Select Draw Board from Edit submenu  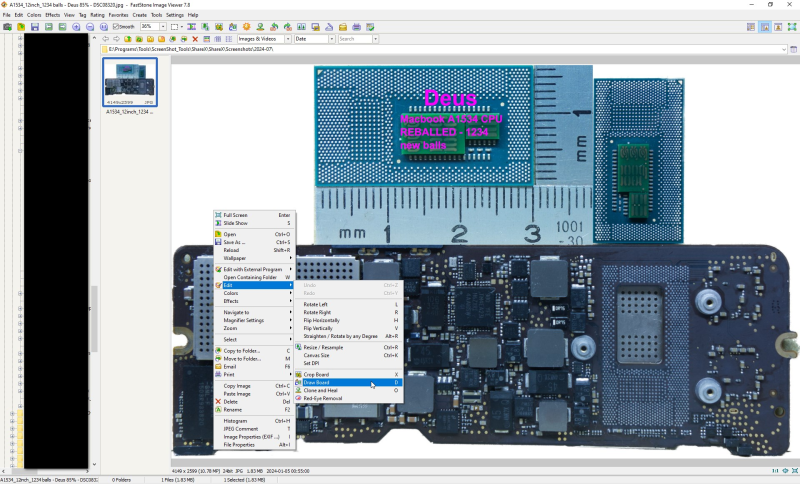(318, 382)
